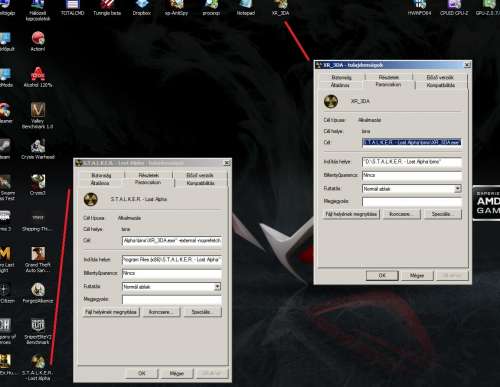Select the Action! desktop icon
Screen dimensions: 500x387
tap(38, 41)
